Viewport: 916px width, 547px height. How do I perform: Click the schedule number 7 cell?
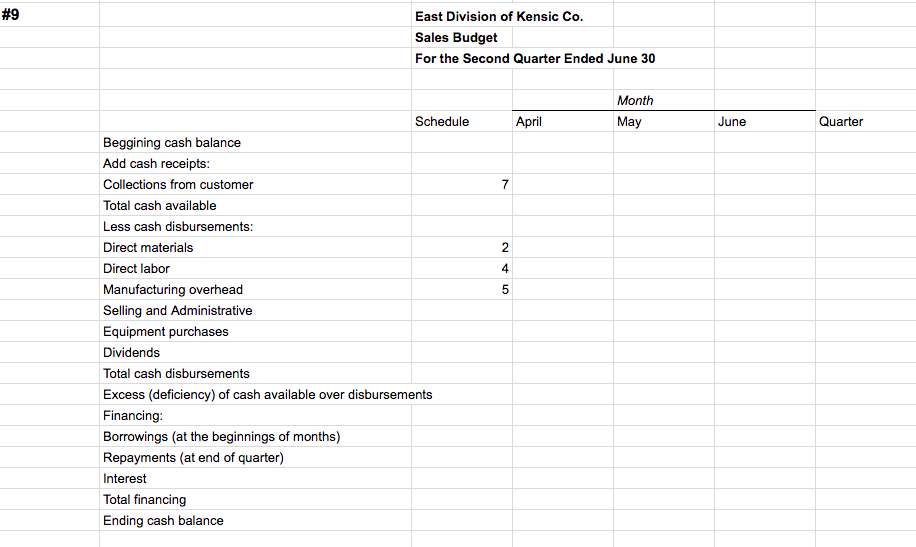pos(505,185)
